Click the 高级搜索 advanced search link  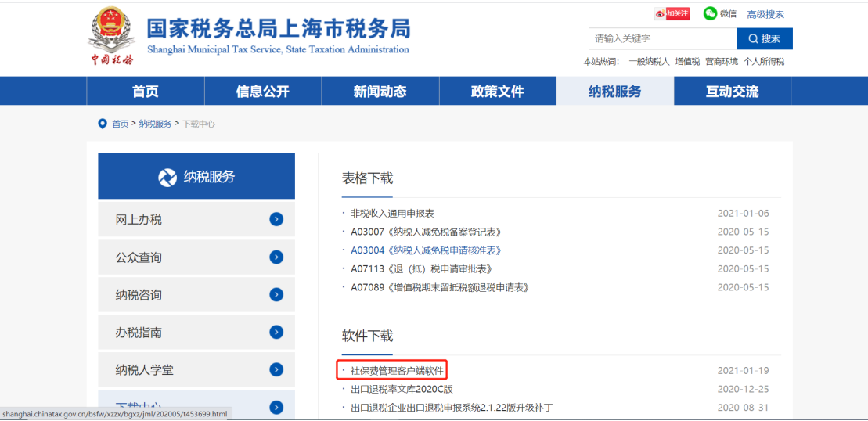click(765, 14)
